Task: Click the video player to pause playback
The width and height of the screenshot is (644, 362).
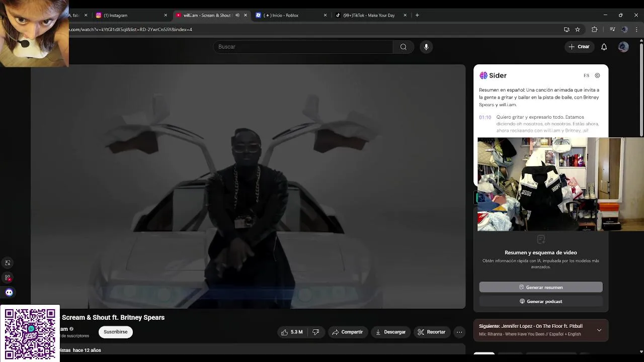Action: click(x=248, y=186)
